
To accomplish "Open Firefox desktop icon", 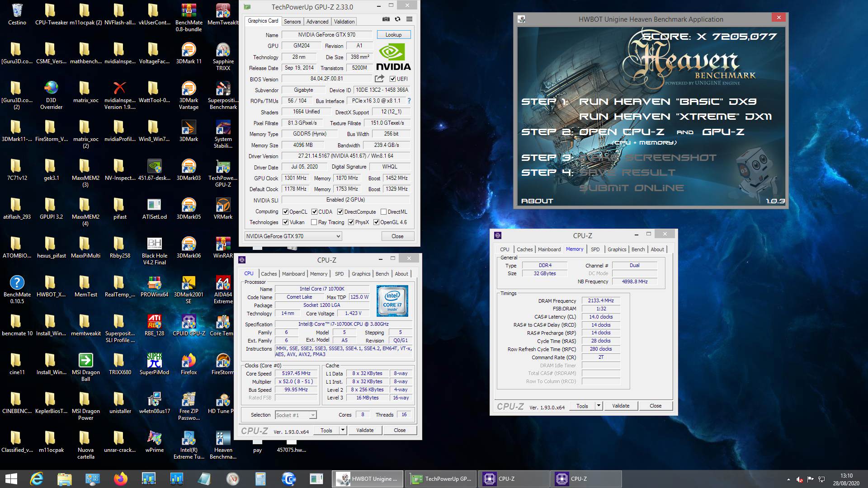I will click(x=189, y=364).
